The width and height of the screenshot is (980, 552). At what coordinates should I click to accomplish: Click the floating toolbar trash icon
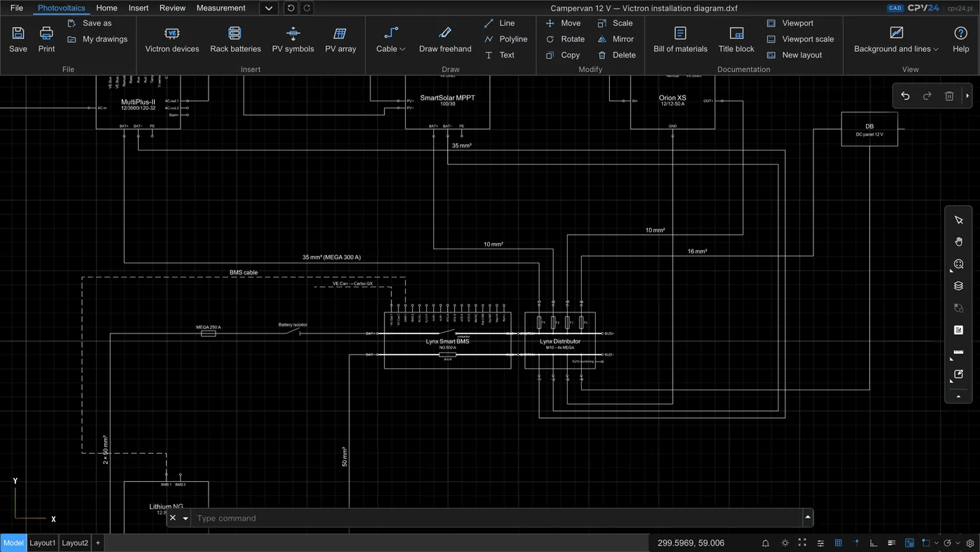[949, 96]
